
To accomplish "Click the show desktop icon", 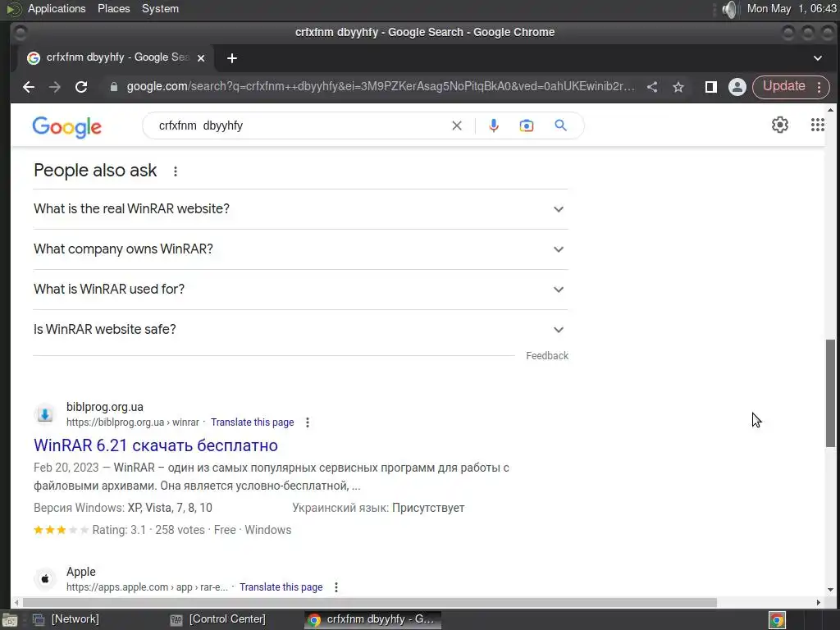I will tap(10, 620).
